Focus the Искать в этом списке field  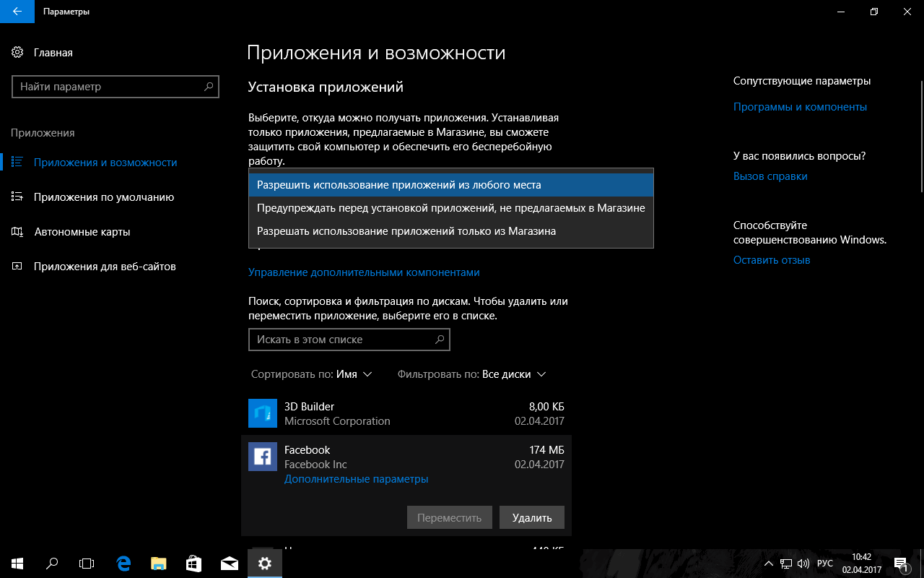tap(349, 340)
